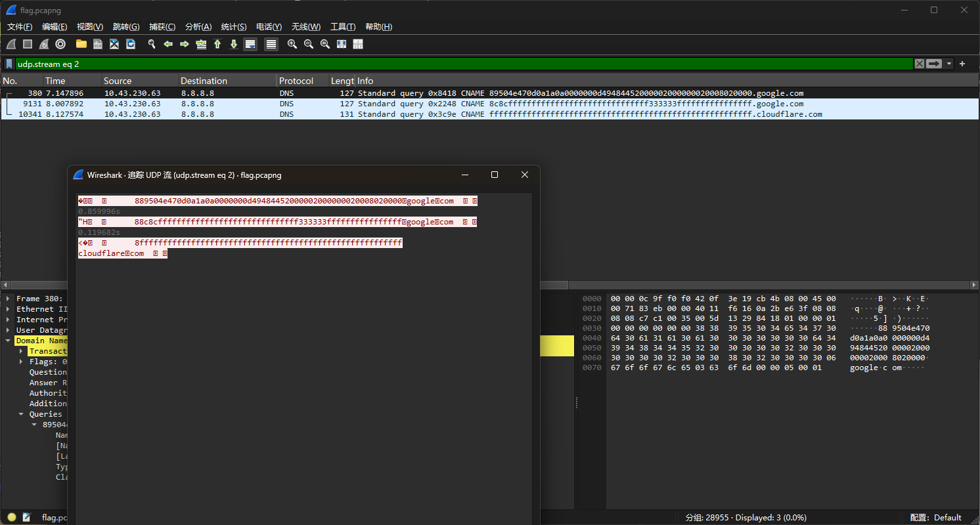Close the capture file icon
The image size is (980, 525).
pos(114,44)
